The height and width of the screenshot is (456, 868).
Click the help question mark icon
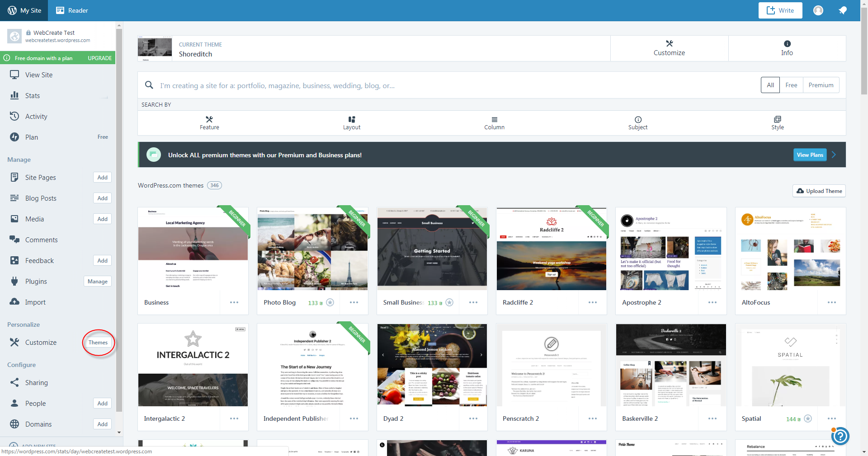coord(840,436)
